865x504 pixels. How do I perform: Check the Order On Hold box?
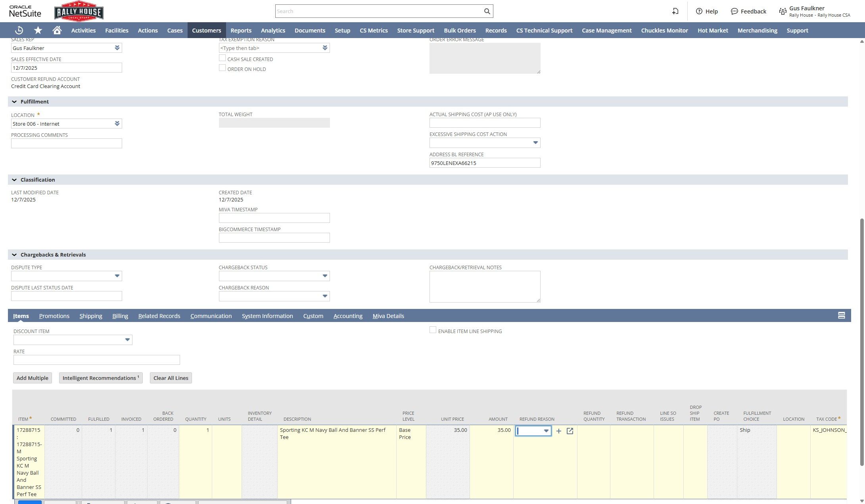pyautogui.click(x=222, y=68)
